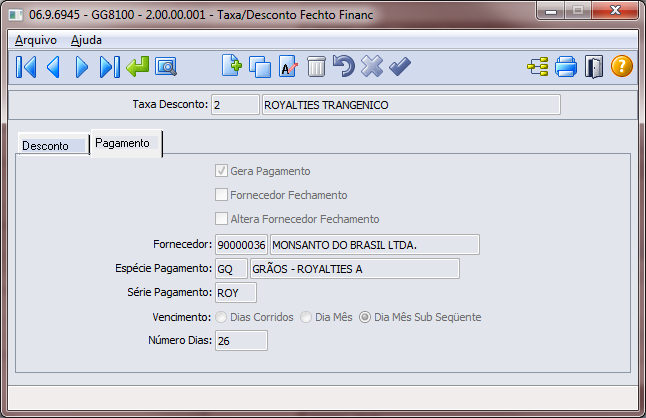Screen dimensions: 646x418
Task: Check Altera Fornecedor Fechamento checkbox
Action: (x=221, y=218)
